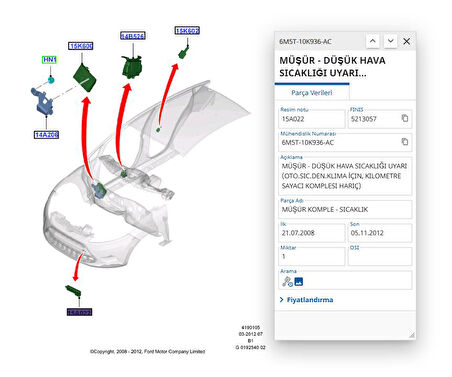Viewport: 452px width, 377px height.
Task: Click the panel resize grip corner
Action: 412,334
